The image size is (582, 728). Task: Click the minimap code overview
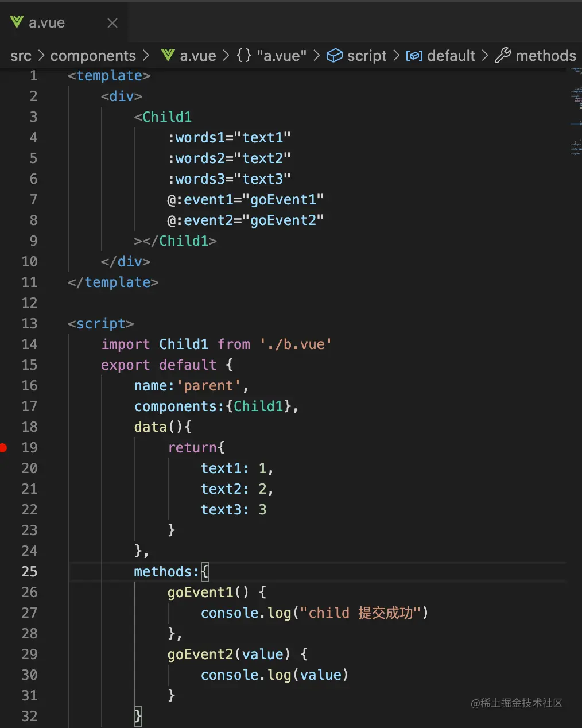coord(576,112)
